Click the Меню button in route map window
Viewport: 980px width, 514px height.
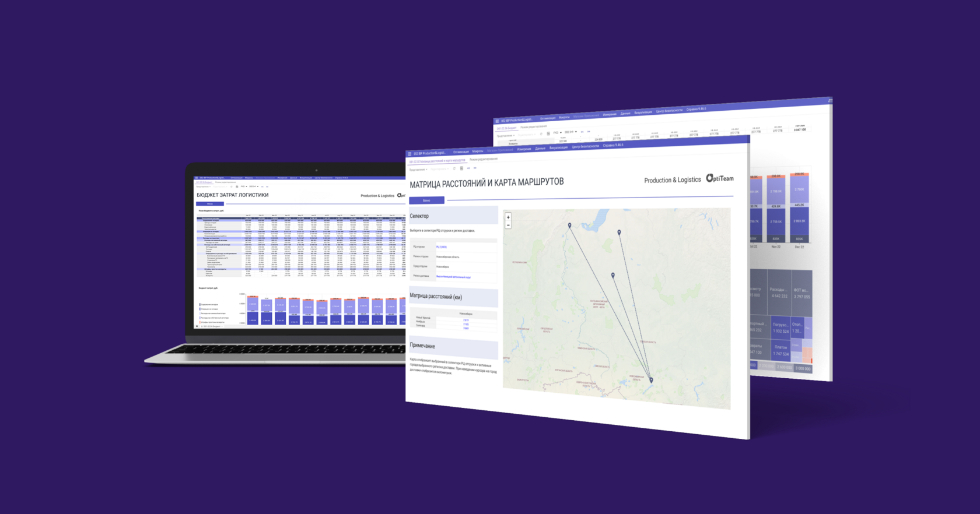(x=426, y=200)
